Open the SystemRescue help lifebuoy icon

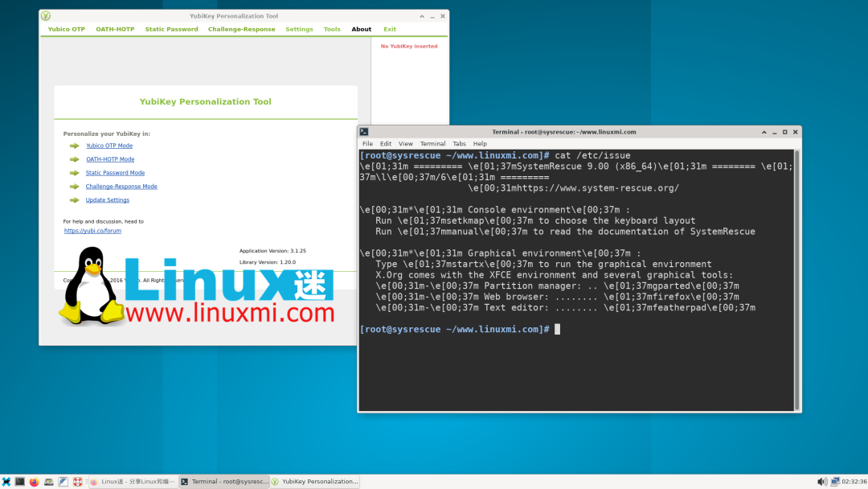coord(77,481)
